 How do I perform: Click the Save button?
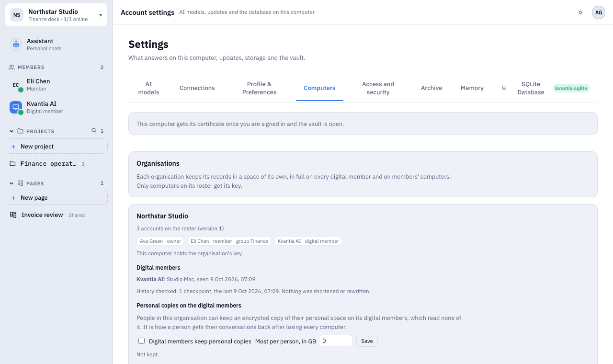[367, 341]
